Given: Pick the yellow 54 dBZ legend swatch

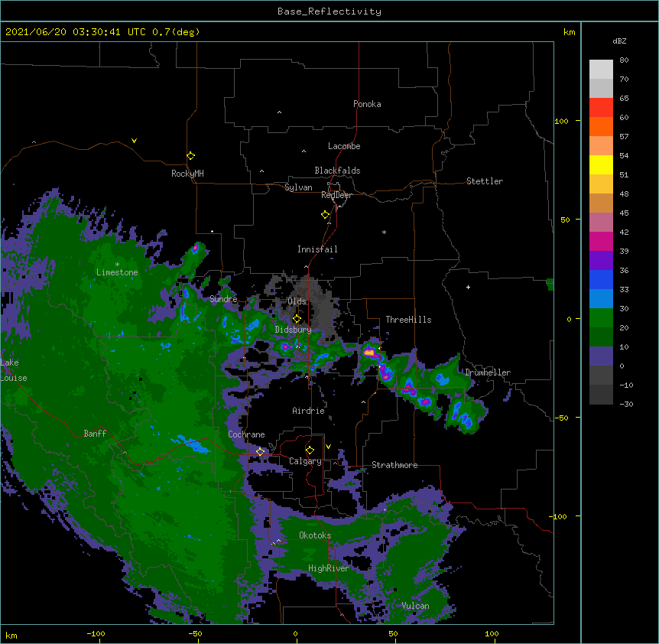Looking at the screenshot, I should (x=601, y=164).
